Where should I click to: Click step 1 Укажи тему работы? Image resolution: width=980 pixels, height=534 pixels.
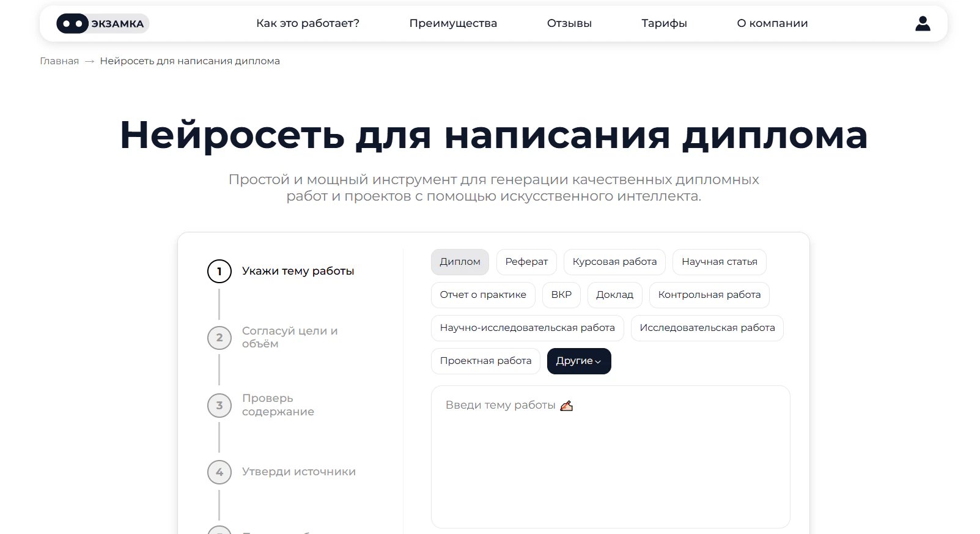[x=281, y=271]
